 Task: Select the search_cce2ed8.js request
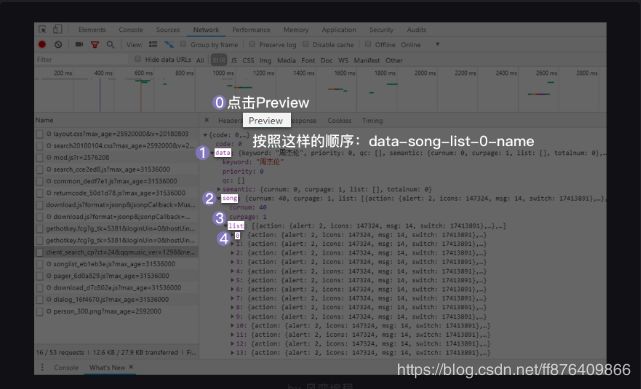[117, 170]
